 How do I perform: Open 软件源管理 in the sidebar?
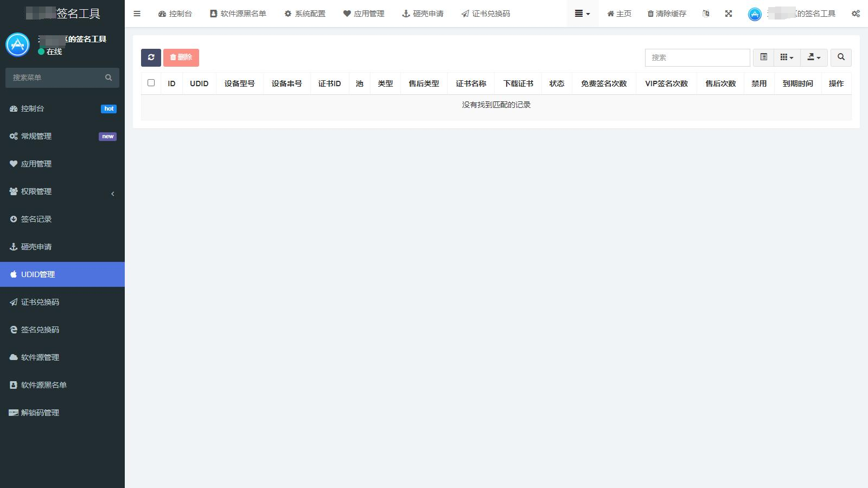click(x=39, y=357)
